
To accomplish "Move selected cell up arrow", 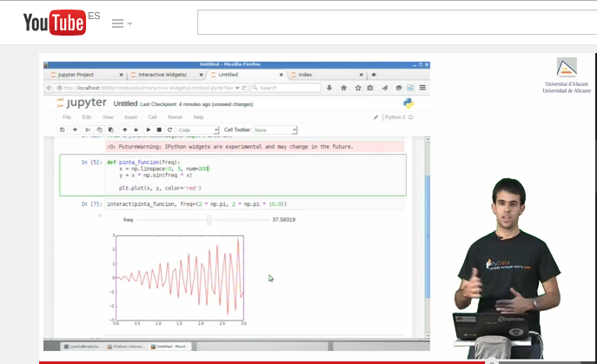I will pos(124,129).
